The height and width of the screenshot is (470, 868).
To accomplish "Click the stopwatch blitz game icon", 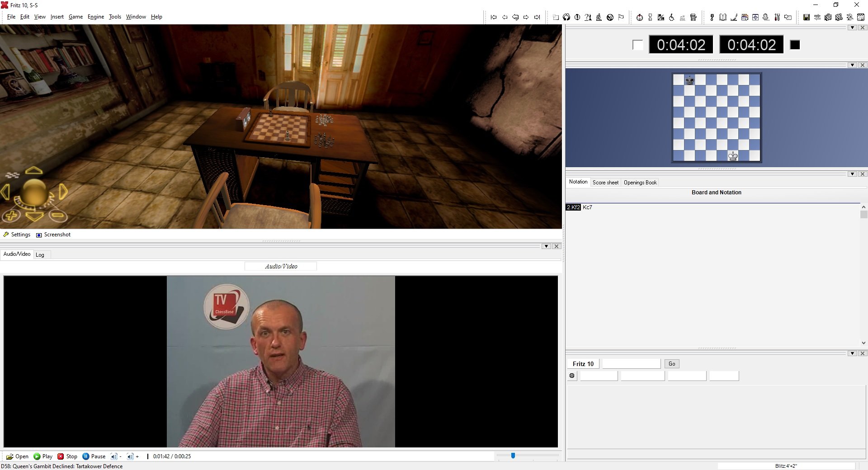I will (640, 17).
